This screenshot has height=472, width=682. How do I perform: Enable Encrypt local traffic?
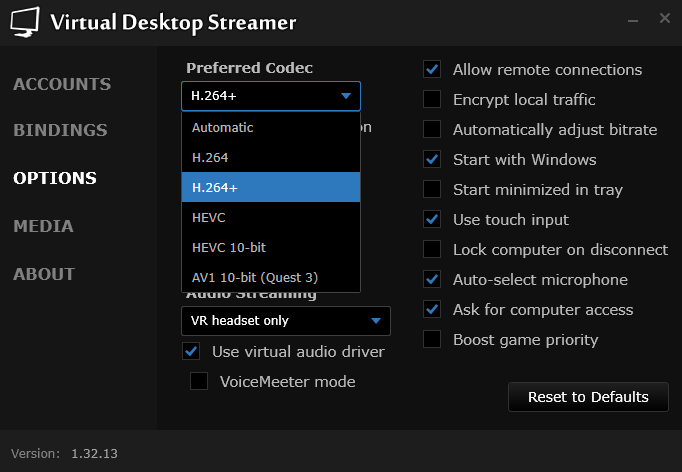click(432, 100)
